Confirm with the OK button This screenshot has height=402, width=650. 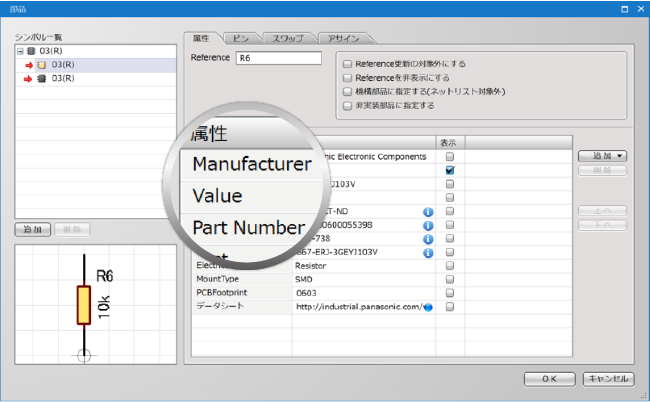550,379
